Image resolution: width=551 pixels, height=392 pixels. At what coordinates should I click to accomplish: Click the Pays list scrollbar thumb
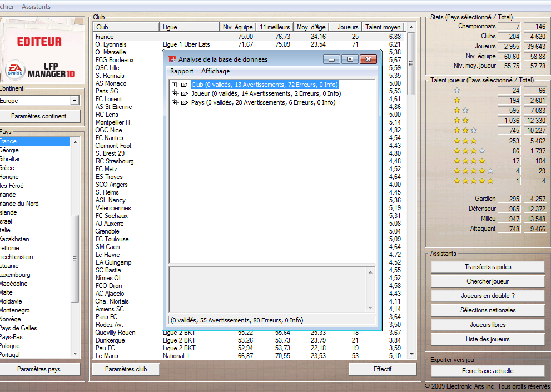coord(75,259)
